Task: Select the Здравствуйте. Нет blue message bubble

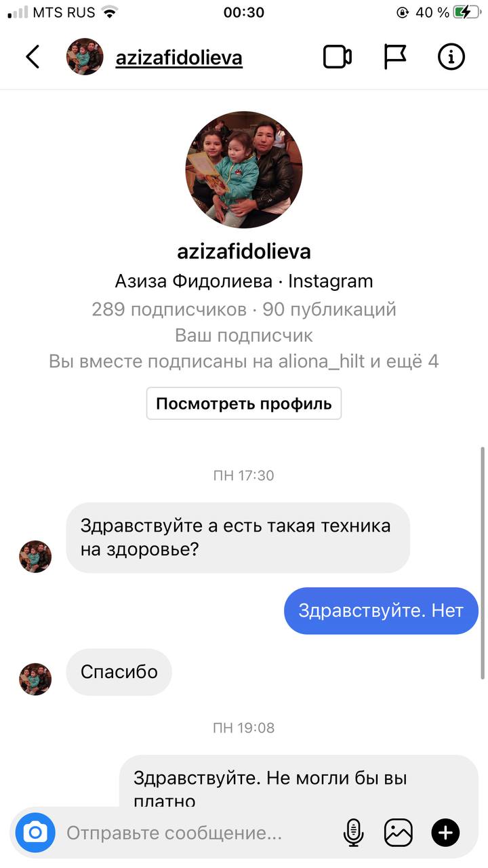Action: point(381,610)
